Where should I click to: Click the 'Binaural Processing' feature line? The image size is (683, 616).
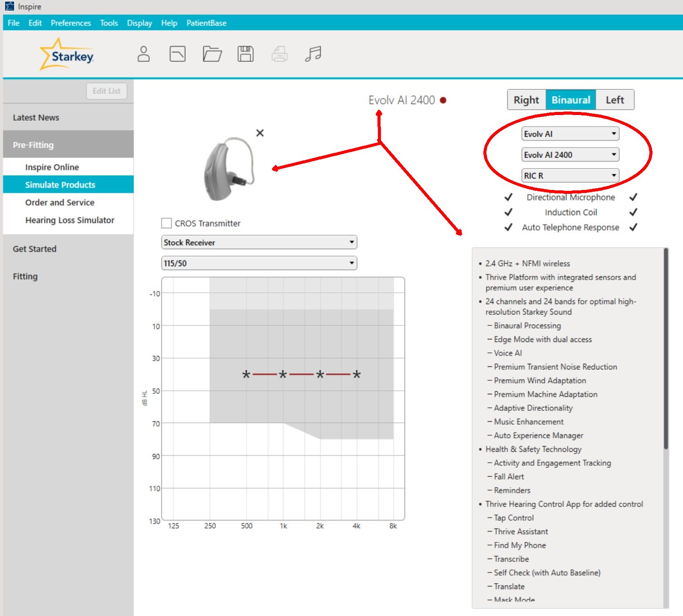click(527, 325)
